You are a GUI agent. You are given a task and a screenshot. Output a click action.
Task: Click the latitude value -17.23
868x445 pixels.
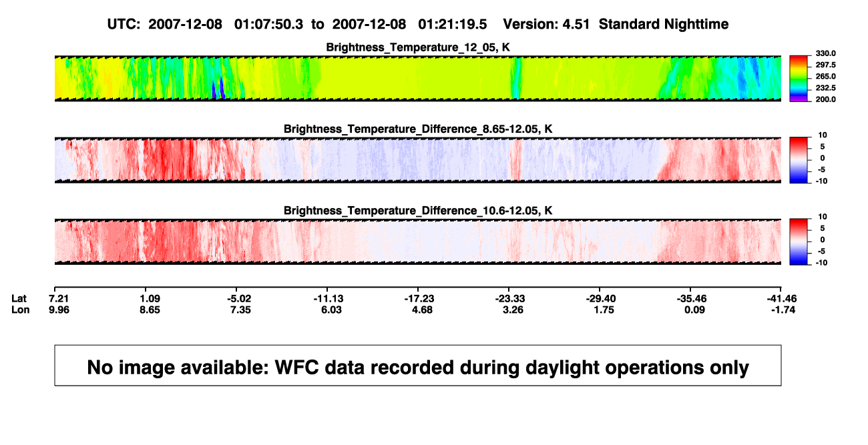(419, 298)
